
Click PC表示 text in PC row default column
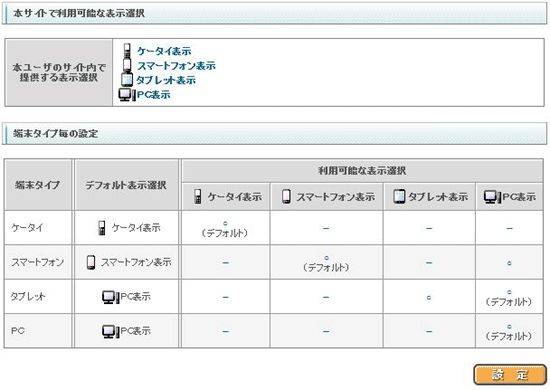click(x=135, y=331)
